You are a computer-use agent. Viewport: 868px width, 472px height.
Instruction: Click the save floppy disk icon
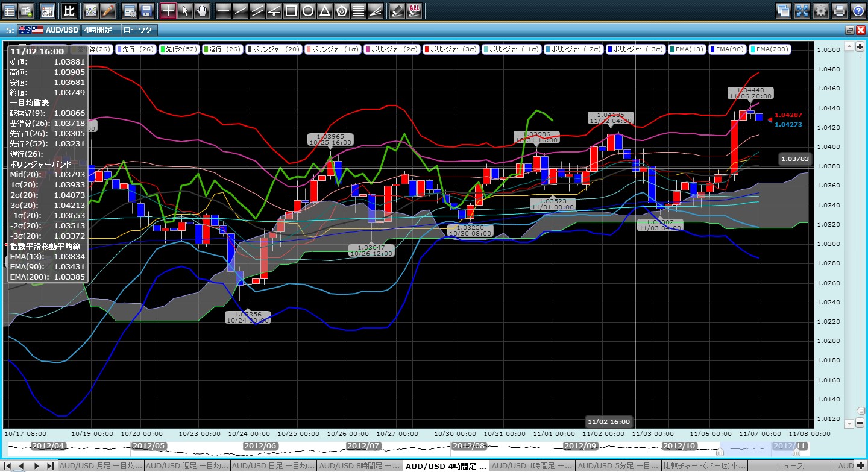click(x=146, y=10)
